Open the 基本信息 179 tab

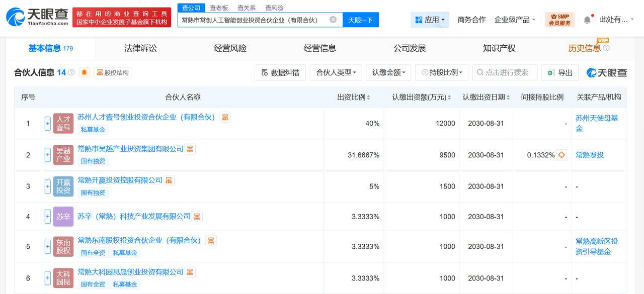click(x=50, y=48)
